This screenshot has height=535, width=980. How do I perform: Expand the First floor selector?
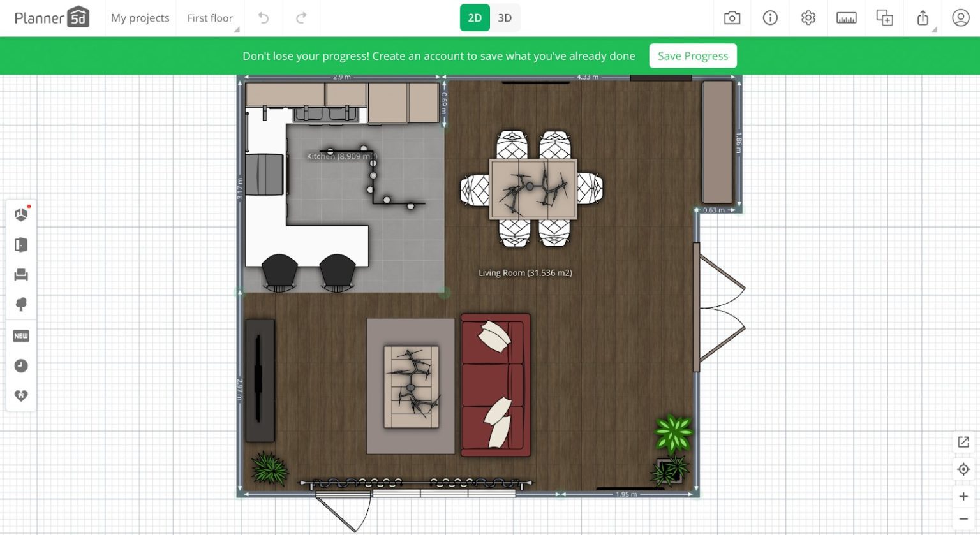click(x=211, y=18)
